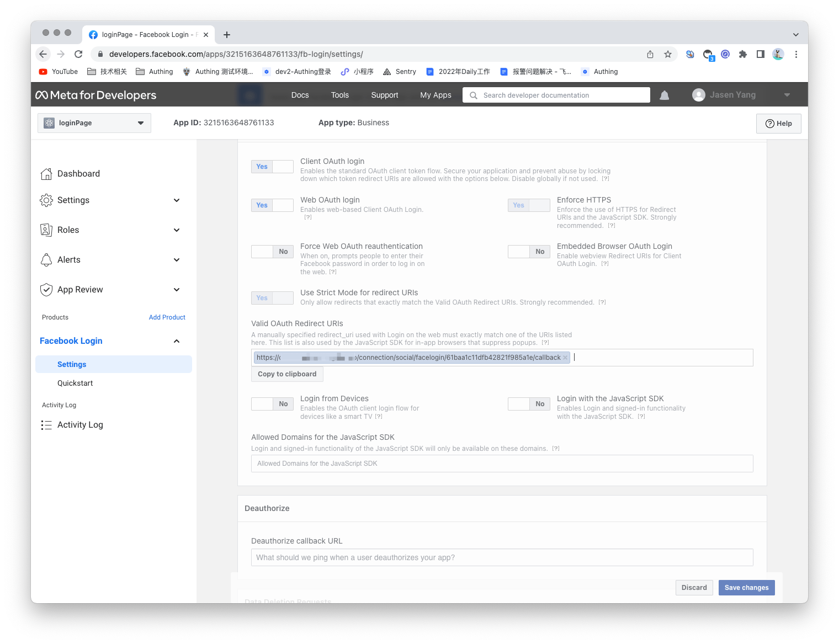Viewport: 839px width, 644px height.
Task: Go to the Docs menu item
Action: [x=300, y=95]
